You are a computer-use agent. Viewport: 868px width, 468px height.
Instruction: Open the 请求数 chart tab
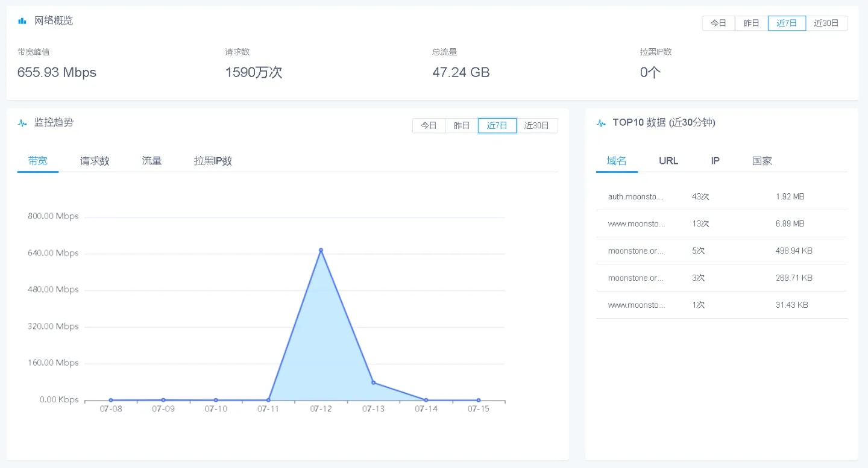coord(95,161)
